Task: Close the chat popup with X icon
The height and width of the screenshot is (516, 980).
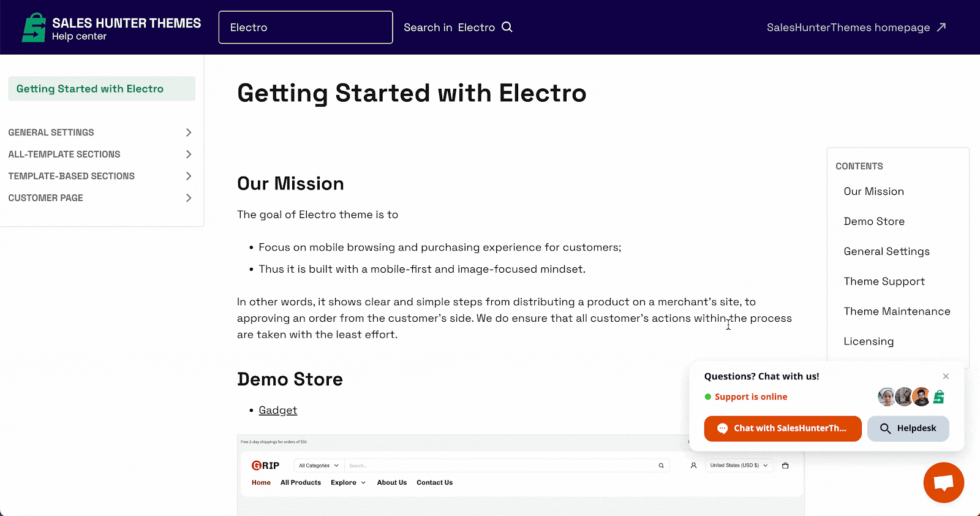Action: point(946,376)
